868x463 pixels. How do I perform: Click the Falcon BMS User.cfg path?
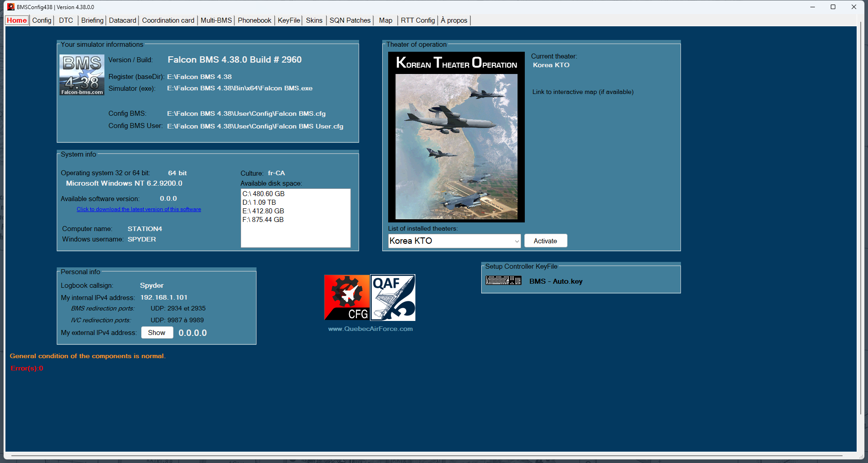255,126
